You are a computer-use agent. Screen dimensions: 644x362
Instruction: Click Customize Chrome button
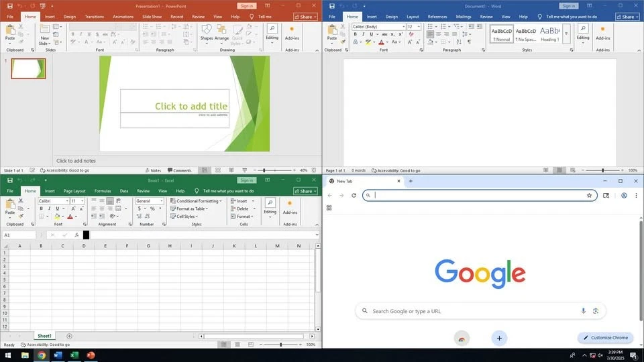click(605, 337)
